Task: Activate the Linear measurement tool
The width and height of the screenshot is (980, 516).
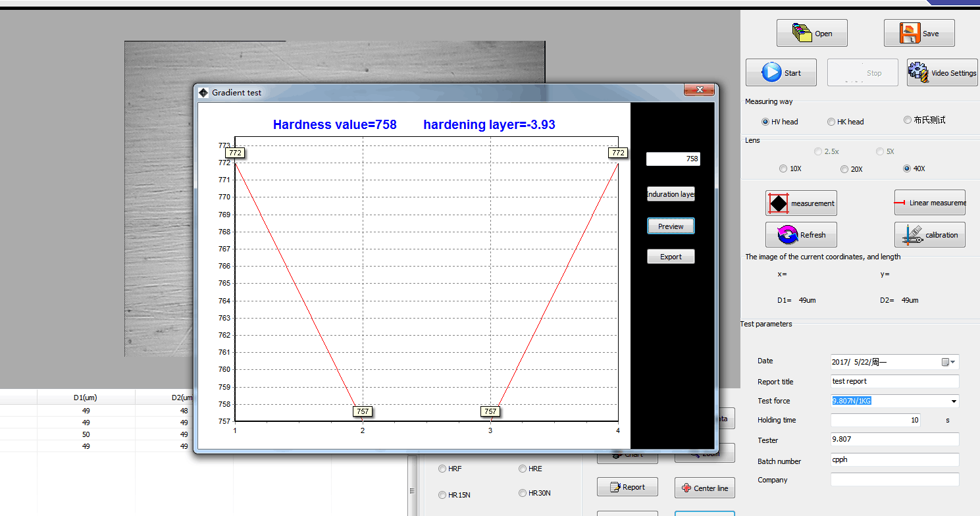Action: click(930, 203)
